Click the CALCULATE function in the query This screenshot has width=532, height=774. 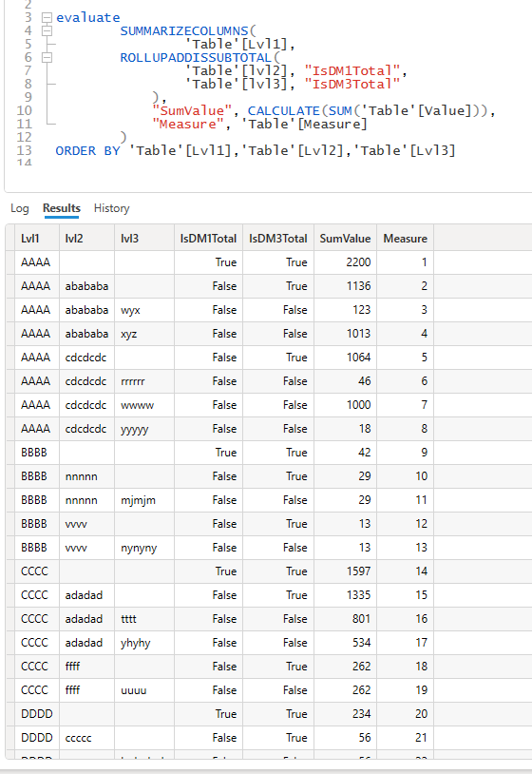pyautogui.click(x=283, y=110)
